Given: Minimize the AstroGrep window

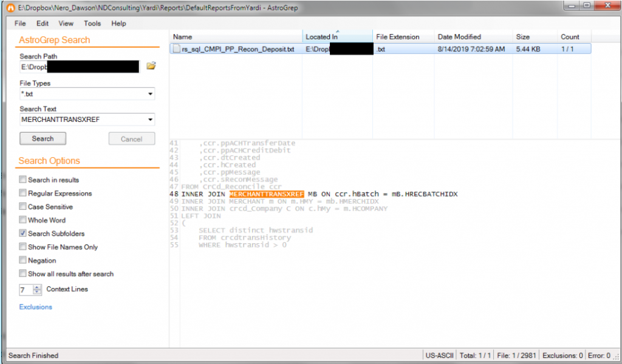Looking at the screenshot, I should point(572,5).
